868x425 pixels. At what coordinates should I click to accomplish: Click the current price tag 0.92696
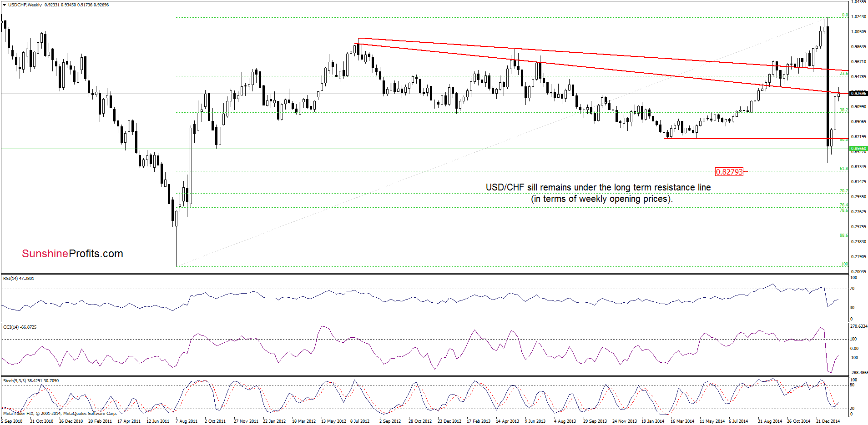859,93
